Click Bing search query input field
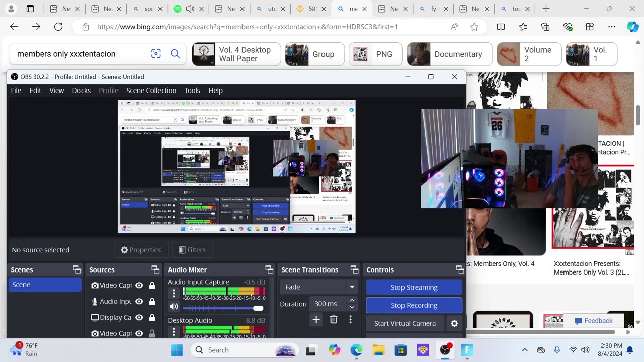The image size is (644, 362). (x=80, y=54)
